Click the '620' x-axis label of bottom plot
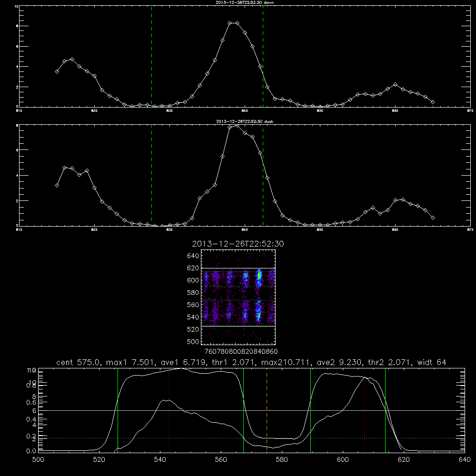Screen dimensions: 476x476 coord(404,460)
